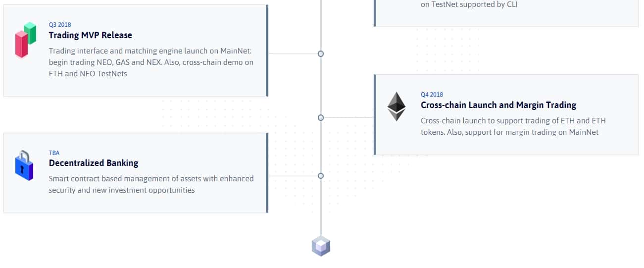Click the TBA date label
This screenshot has width=644, height=268.
54,153
